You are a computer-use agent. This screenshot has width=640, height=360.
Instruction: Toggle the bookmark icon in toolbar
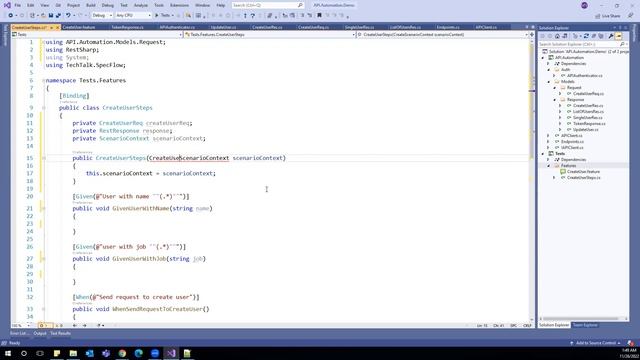(x=319, y=16)
